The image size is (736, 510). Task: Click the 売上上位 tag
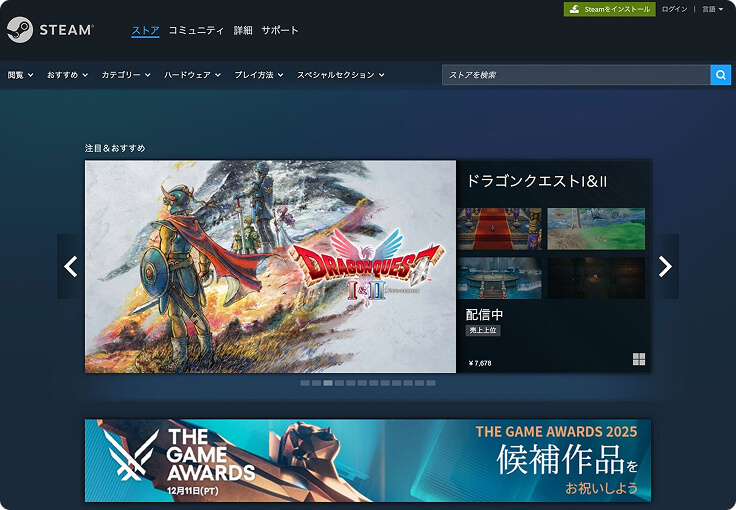coord(483,330)
